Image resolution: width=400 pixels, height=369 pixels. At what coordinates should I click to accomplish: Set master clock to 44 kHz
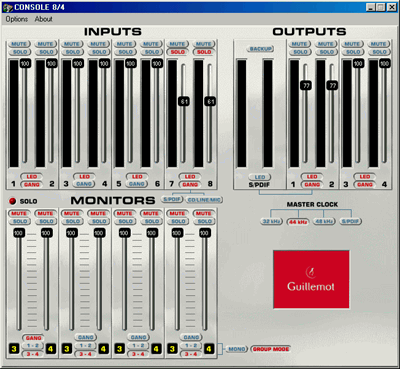click(298, 222)
